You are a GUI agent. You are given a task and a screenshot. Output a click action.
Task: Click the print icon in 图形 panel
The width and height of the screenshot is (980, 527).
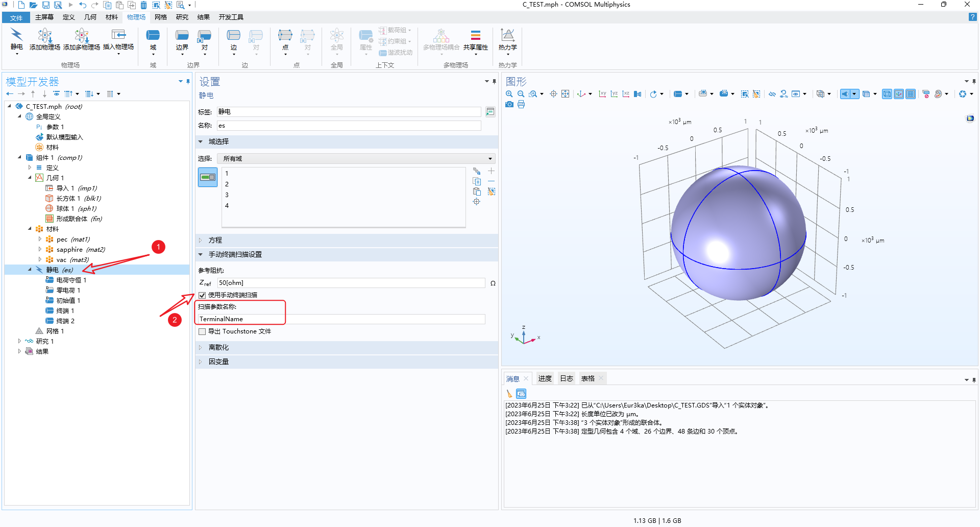[x=521, y=105]
